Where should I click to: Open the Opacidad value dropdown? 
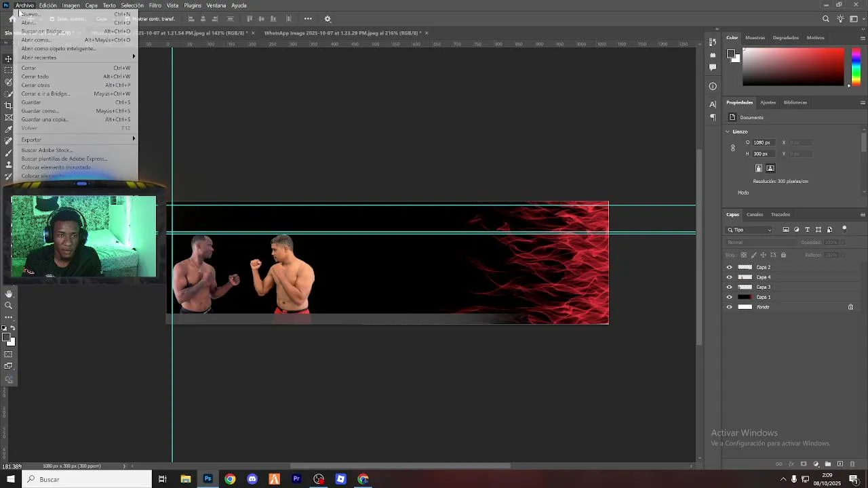(x=842, y=242)
